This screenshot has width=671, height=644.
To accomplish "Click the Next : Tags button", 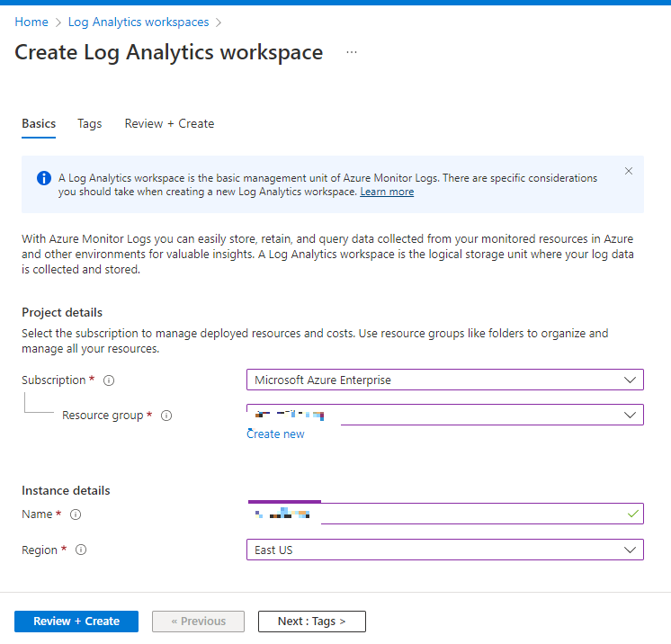I will point(312,622).
